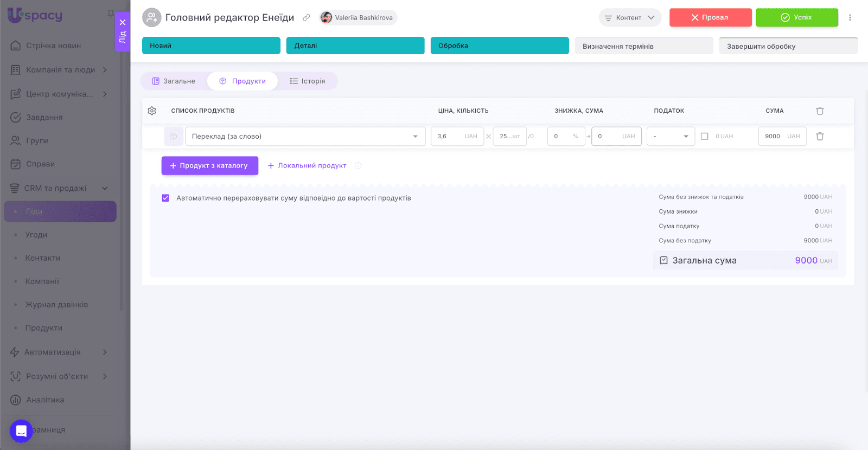
Task: Uncheck automatic sum recalculation checkbox
Action: point(165,198)
